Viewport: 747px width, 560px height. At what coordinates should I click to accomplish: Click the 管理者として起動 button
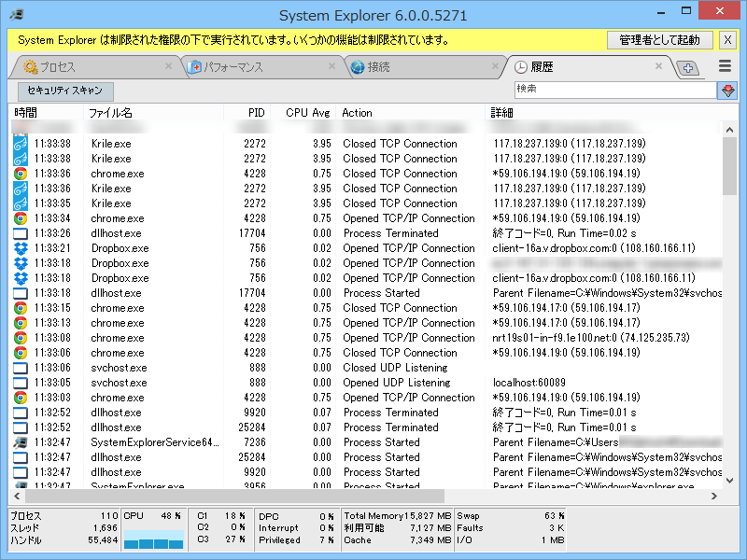click(660, 40)
